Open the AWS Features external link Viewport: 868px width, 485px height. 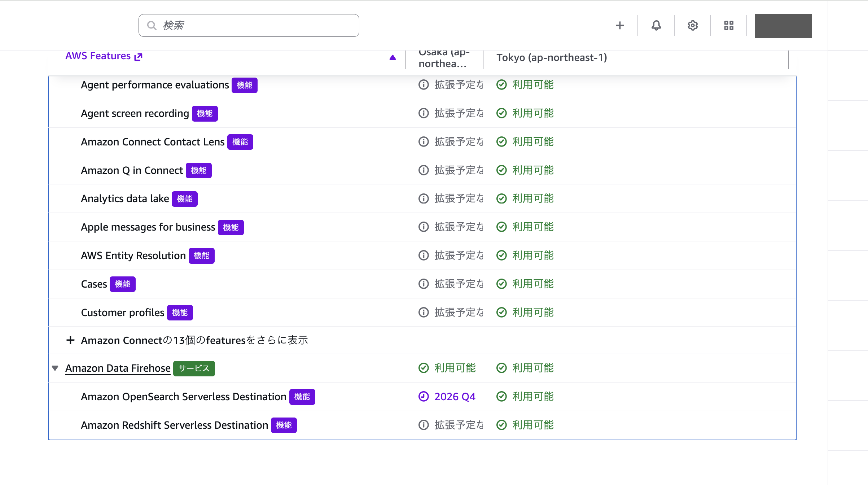click(x=104, y=56)
